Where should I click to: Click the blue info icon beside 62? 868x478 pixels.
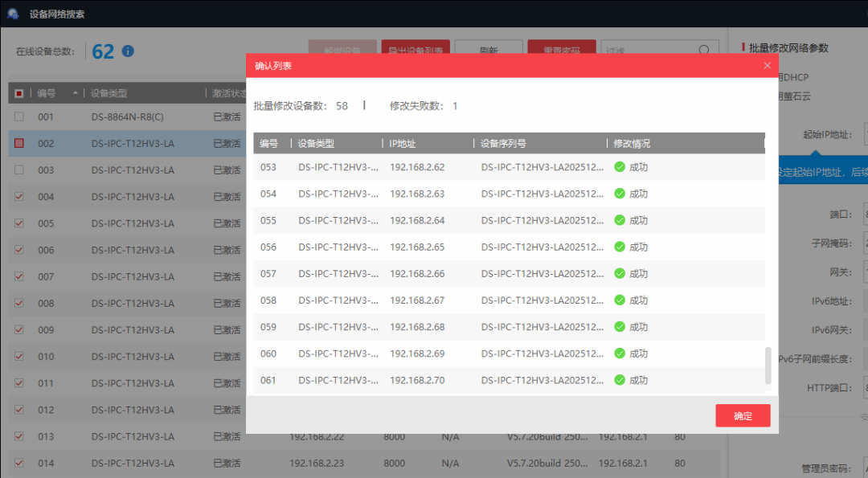pyautogui.click(x=128, y=51)
